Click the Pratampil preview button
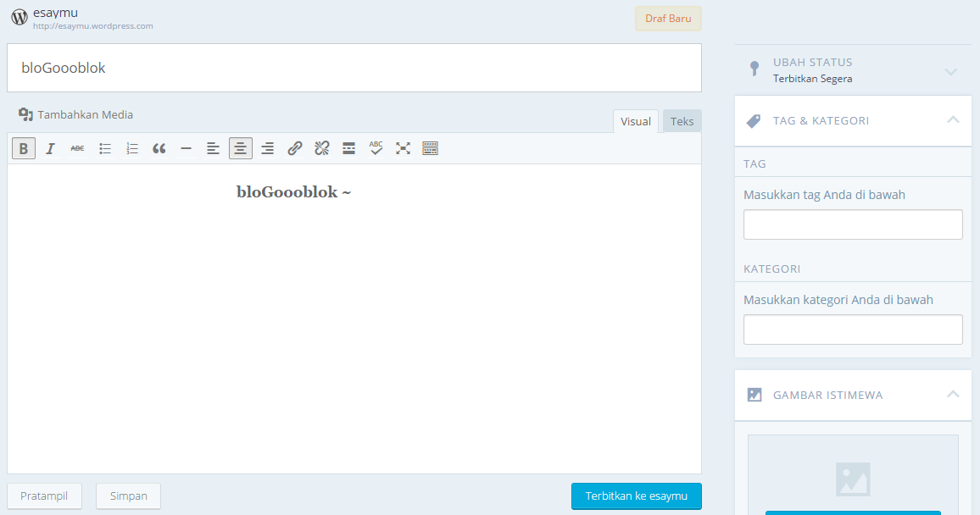Image resolution: width=980 pixels, height=515 pixels. click(x=44, y=496)
